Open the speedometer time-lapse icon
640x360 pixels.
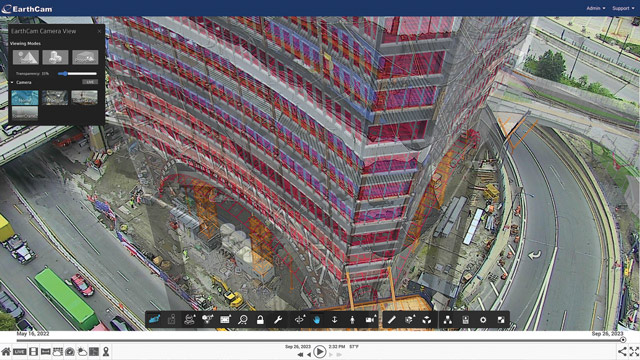click(70, 351)
